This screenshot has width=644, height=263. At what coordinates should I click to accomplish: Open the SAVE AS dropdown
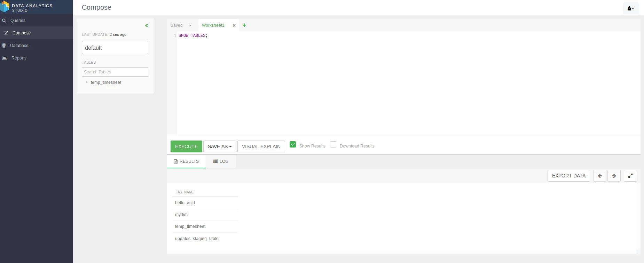pos(220,146)
